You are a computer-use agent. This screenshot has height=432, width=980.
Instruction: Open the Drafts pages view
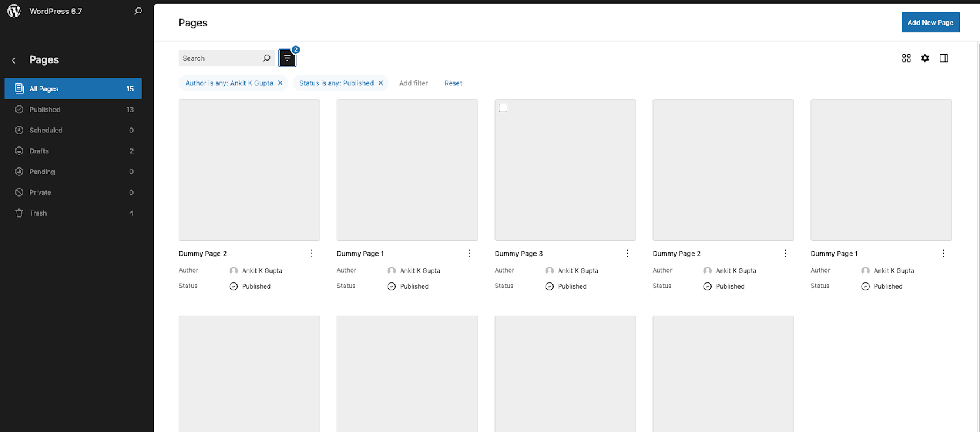click(39, 151)
